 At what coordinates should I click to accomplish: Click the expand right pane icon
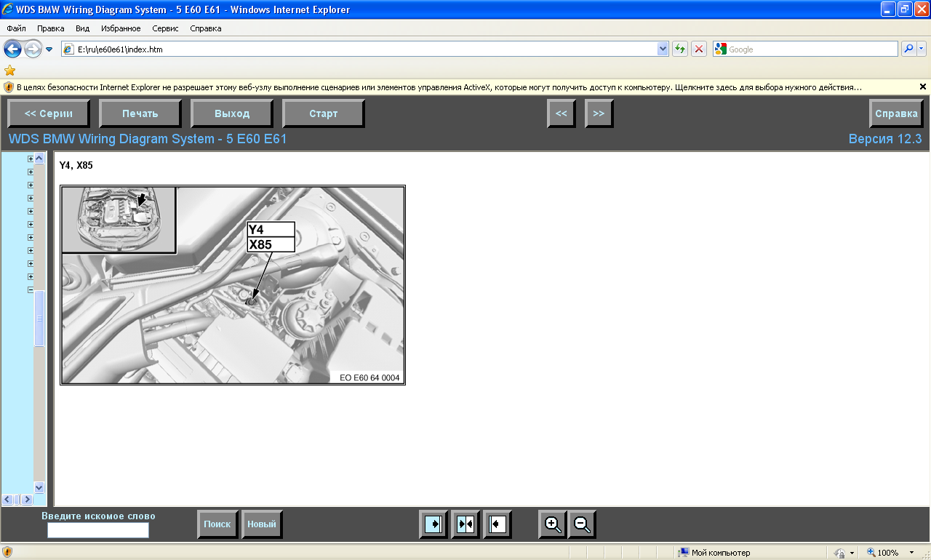pyautogui.click(x=433, y=524)
